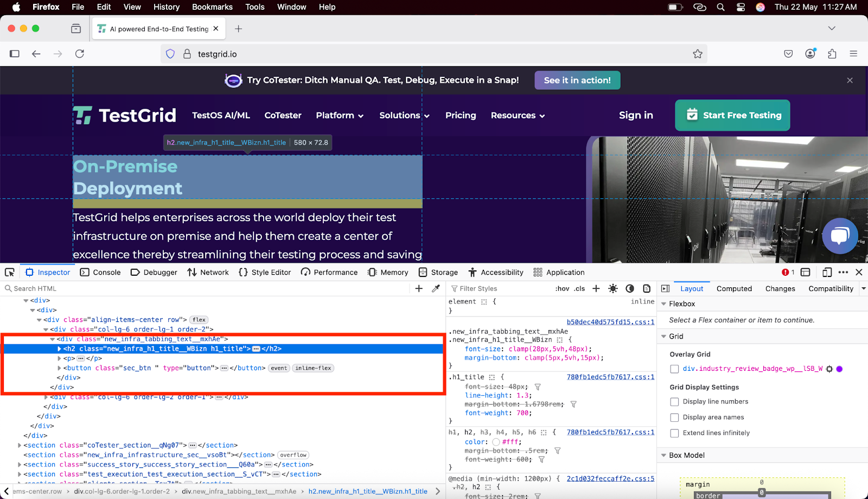The image size is (868, 499).
Task: Expand the coTester_section node
Action: [20, 445]
